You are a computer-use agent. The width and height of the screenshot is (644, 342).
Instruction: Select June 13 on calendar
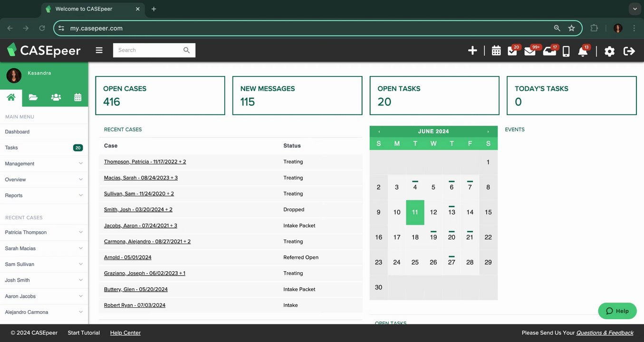(452, 212)
